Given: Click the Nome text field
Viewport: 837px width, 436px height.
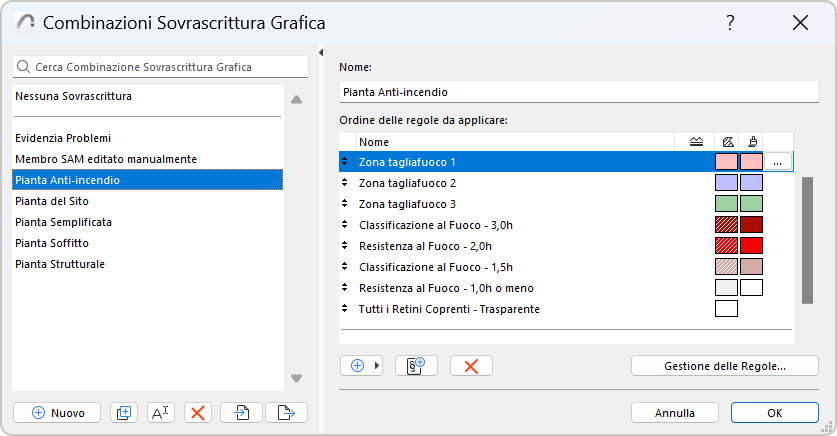Looking at the screenshot, I should [x=579, y=92].
